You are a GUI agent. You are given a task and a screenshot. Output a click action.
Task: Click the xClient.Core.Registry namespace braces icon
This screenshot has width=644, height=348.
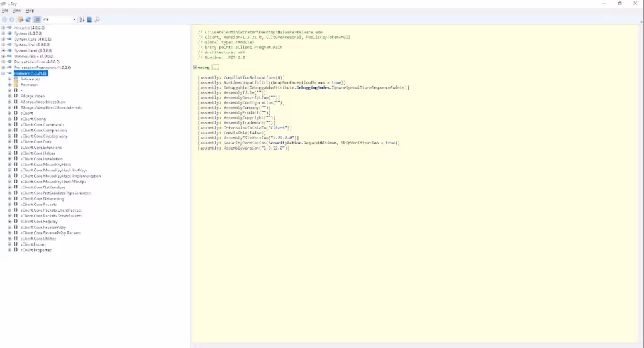click(16, 222)
